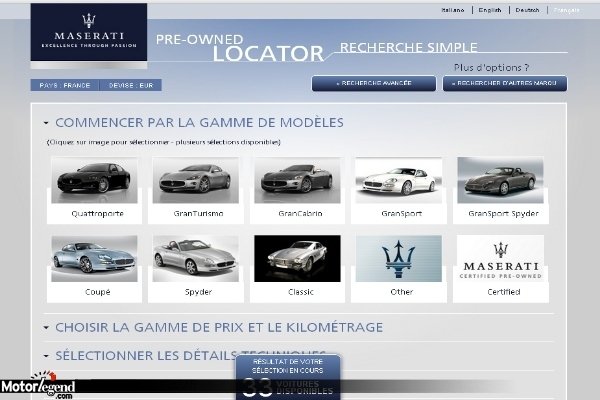The image size is (600, 400).
Task: Click the Classic label text
Action: point(301,292)
